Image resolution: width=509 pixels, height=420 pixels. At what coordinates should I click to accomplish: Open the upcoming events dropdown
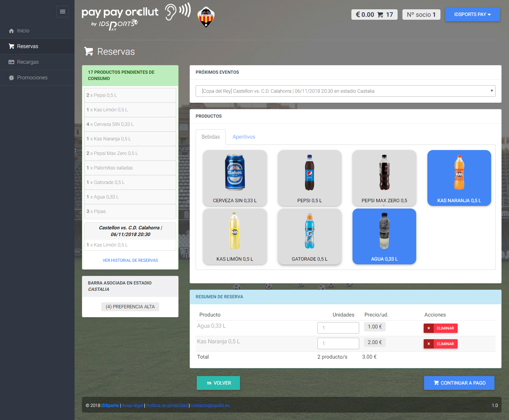point(345,91)
